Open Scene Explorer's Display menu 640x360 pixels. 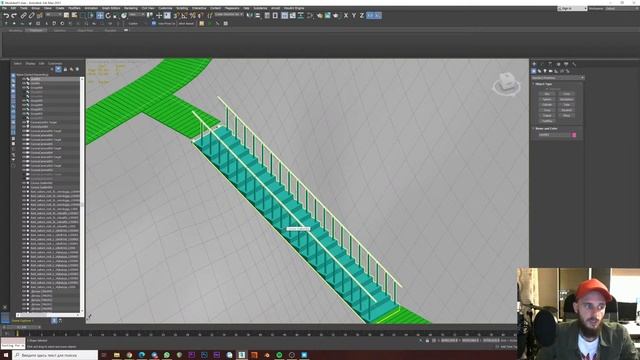[30, 64]
